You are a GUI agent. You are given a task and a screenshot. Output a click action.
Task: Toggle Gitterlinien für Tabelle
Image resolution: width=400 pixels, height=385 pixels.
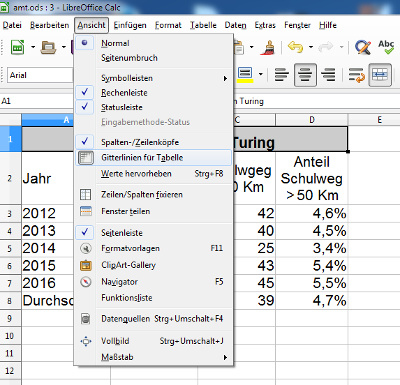pyautogui.click(x=153, y=158)
